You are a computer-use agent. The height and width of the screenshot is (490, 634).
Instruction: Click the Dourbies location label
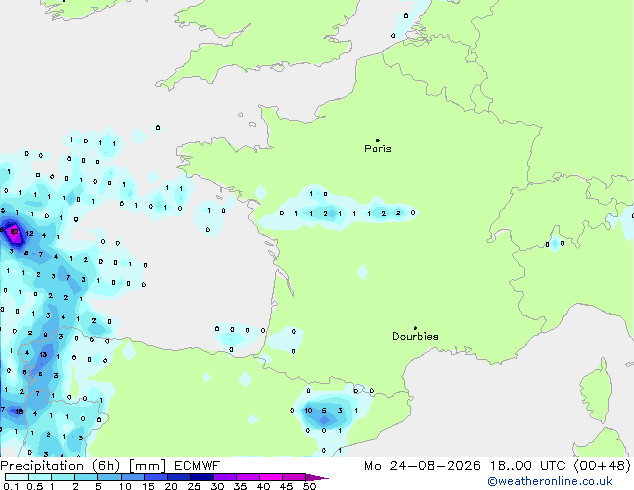(x=415, y=336)
